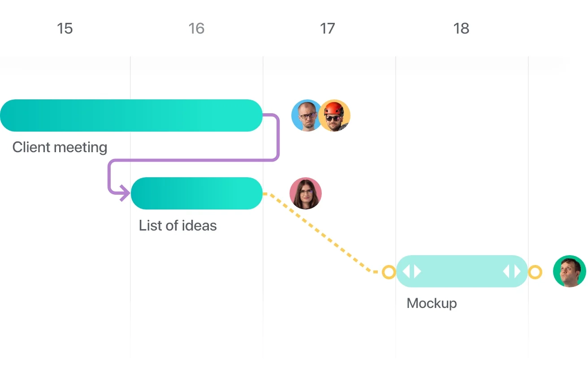
Task: Click the right resize arrows on Mockup bar
Action: click(x=512, y=271)
